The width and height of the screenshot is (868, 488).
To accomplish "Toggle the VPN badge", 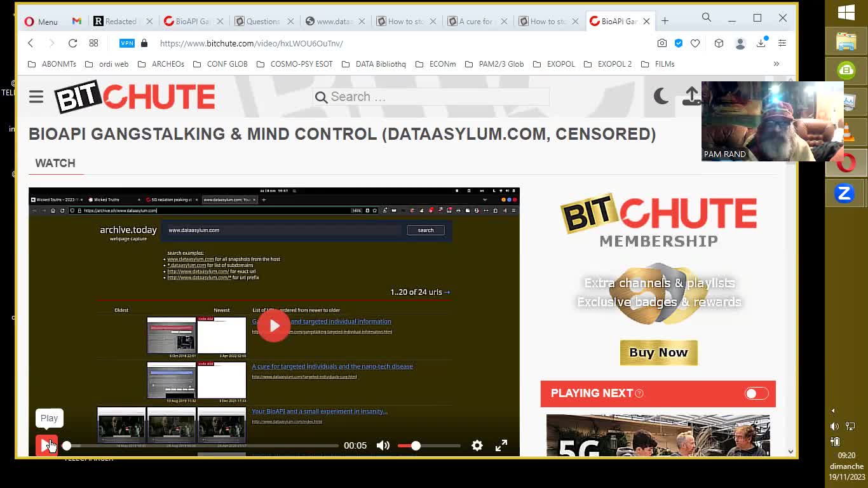I will (127, 43).
